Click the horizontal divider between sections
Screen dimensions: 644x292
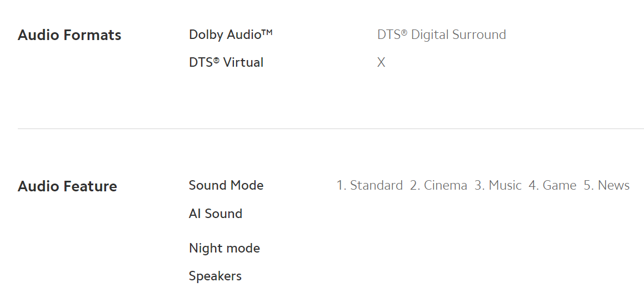(x=331, y=128)
